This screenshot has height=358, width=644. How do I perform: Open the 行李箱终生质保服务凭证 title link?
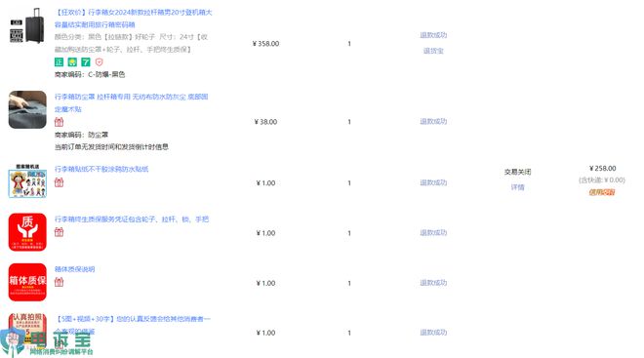pyautogui.click(x=132, y=219)
